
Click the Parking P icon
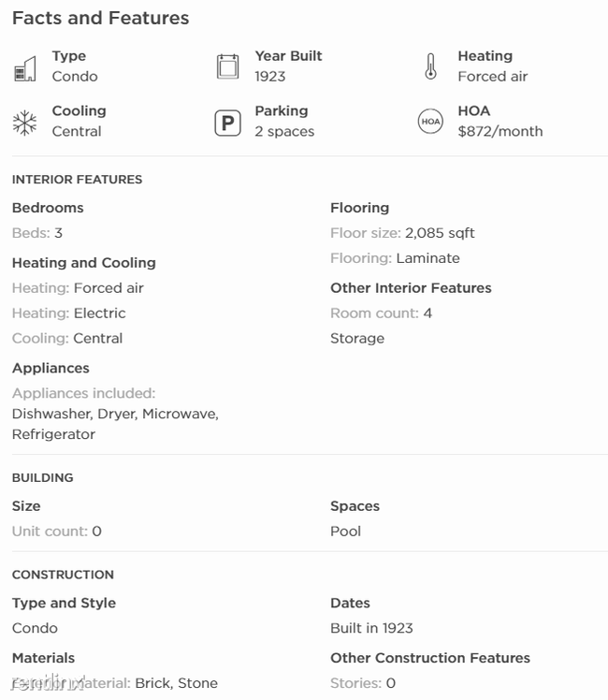227,123
